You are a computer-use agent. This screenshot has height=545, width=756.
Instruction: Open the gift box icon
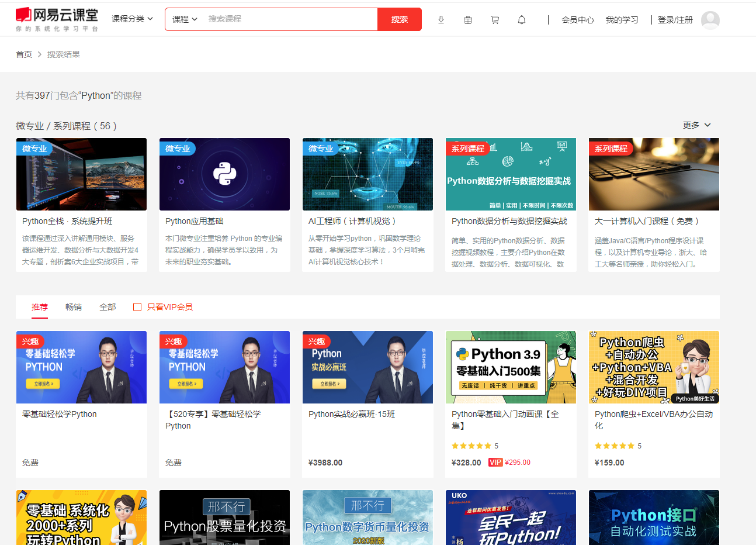[468, 20]
